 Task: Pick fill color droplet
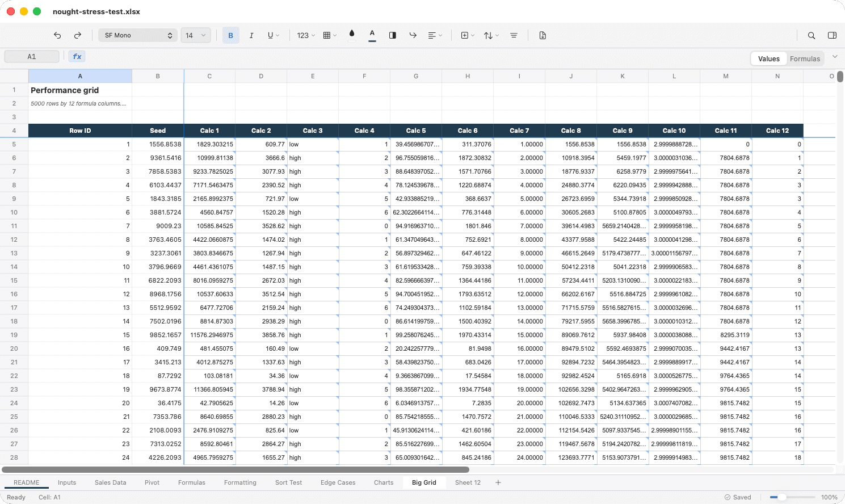[352, 35]
